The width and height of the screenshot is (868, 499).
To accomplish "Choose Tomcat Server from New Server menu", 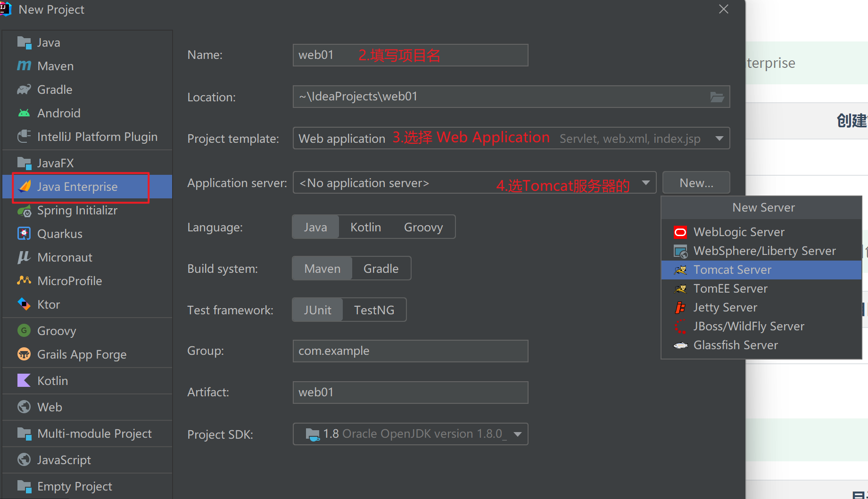I will click(761, 270).
